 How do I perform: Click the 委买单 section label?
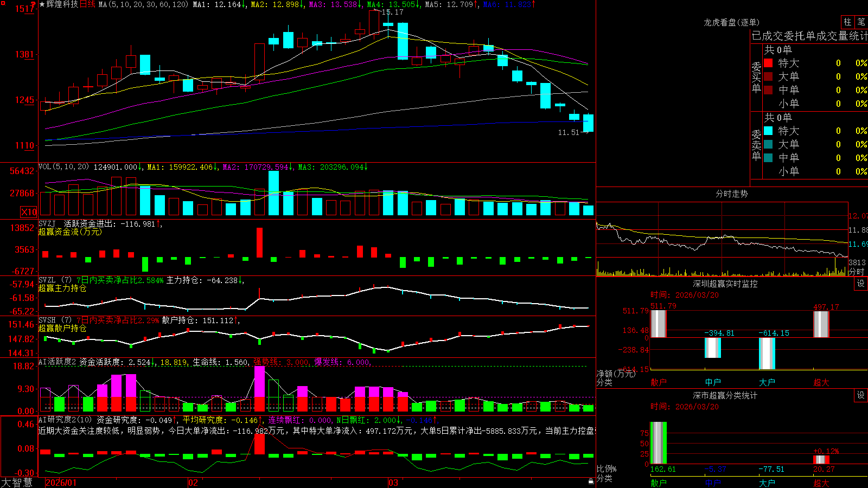[x=756, y=77]
